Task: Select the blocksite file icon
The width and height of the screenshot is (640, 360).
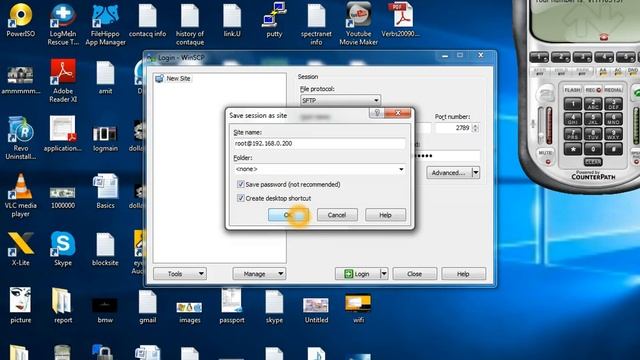Action: tap(105, 249)
